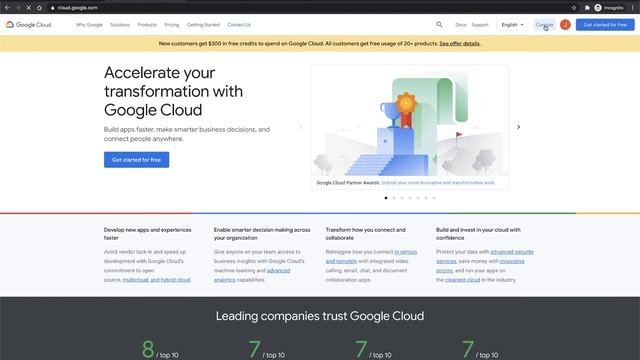Open Support link in header

coord(480,24)
